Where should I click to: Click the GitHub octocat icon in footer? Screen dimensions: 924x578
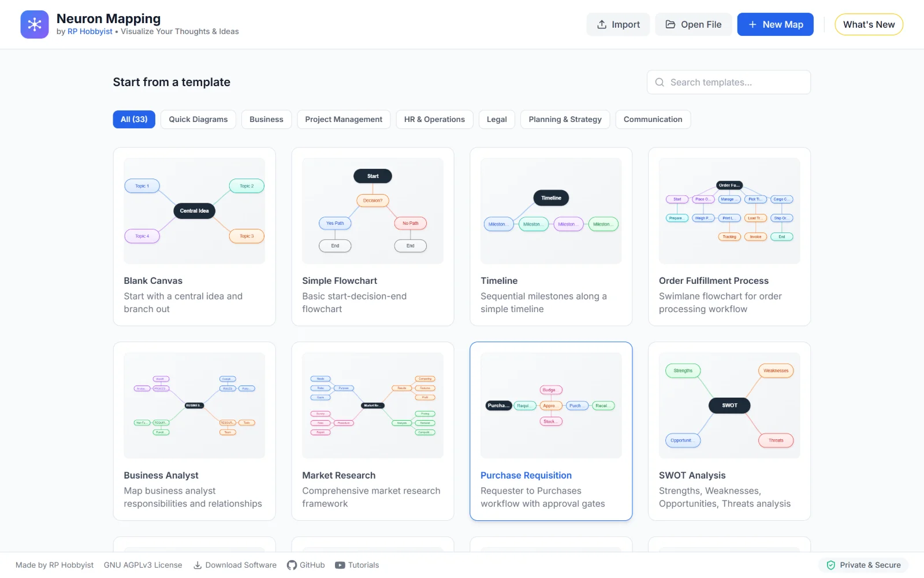tap(292, 565)
